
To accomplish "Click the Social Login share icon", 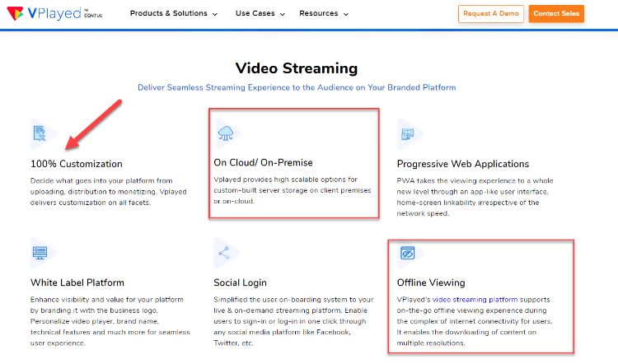I will [x=224, y=253].
